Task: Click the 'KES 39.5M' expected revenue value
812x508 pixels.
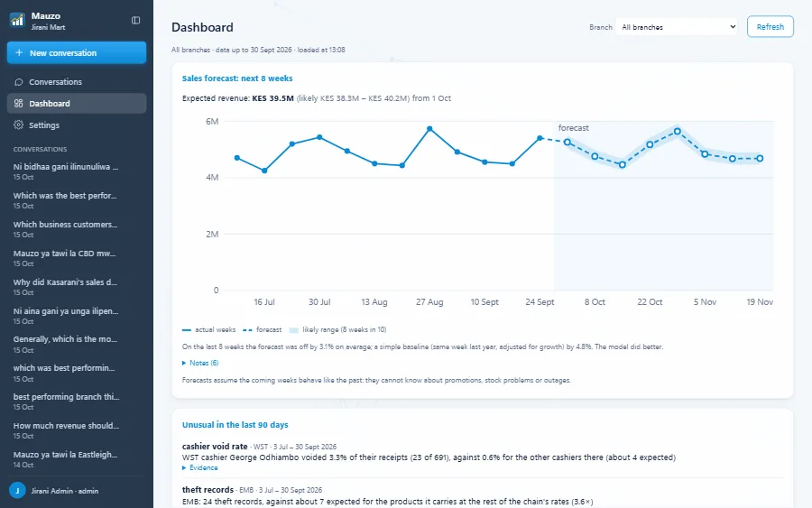Action: click(272, 98)
